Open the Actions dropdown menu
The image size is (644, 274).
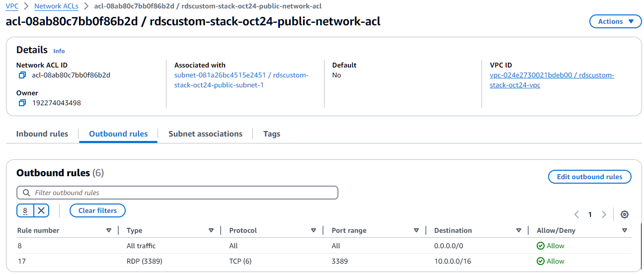pyautogui.click(x=615, y=21)
